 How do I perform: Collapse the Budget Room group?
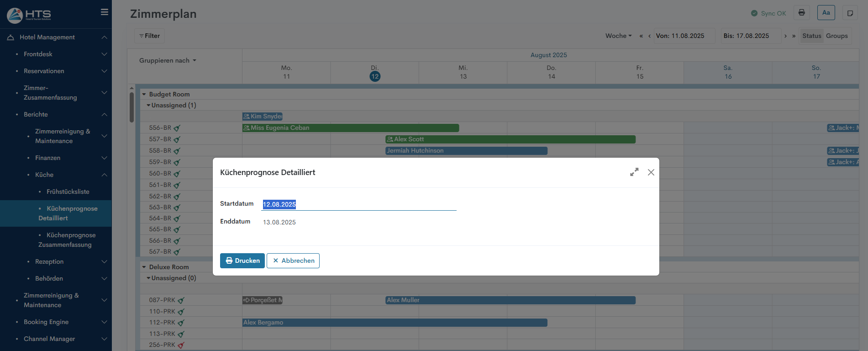coord(144,94)
